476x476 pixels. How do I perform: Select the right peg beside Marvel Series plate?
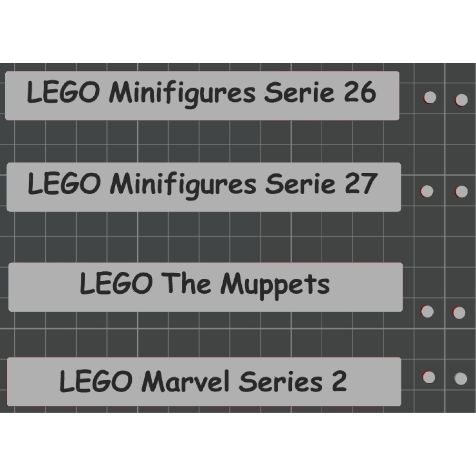click(460, 378)
